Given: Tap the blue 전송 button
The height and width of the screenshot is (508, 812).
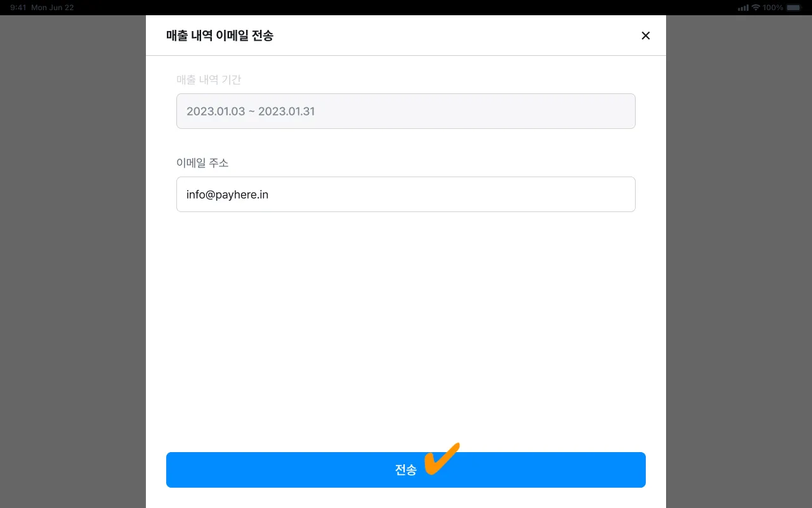Looking at the screenshot, I should pos(406,470).
